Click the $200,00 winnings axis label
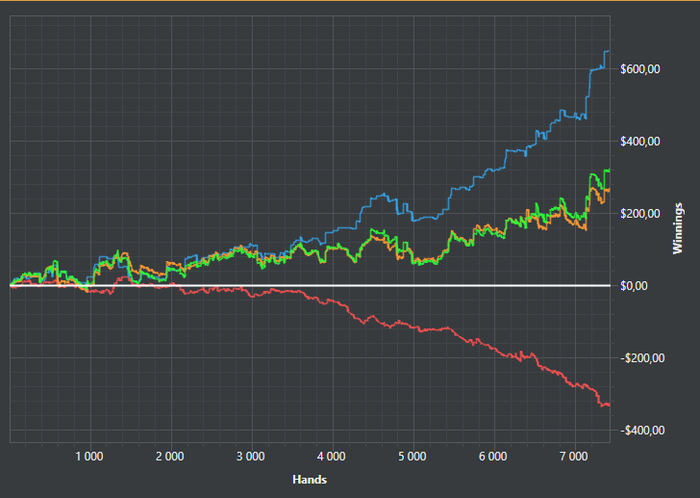This screenshot has height=498, width=700. (x=640, y=214)
